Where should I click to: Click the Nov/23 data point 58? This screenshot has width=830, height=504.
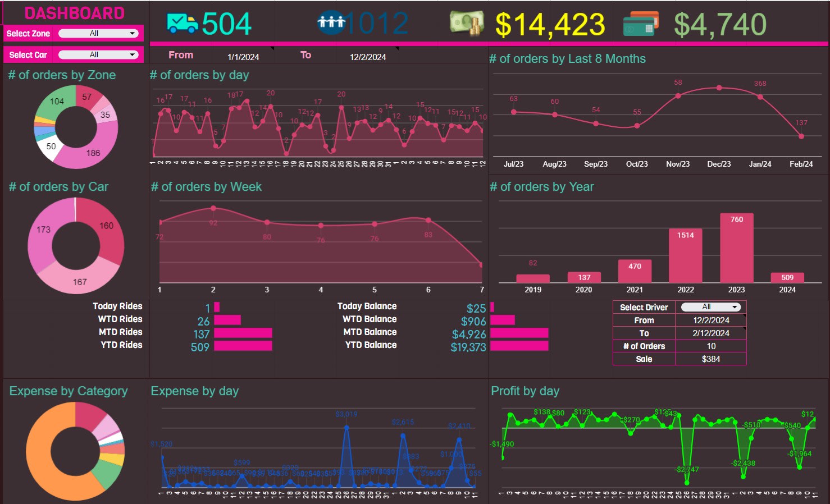coord(678,95)
